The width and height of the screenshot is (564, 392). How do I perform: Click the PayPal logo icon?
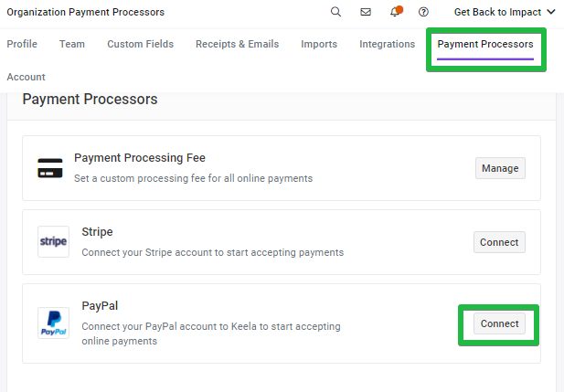pyautogui.click(x=53, y=323)
